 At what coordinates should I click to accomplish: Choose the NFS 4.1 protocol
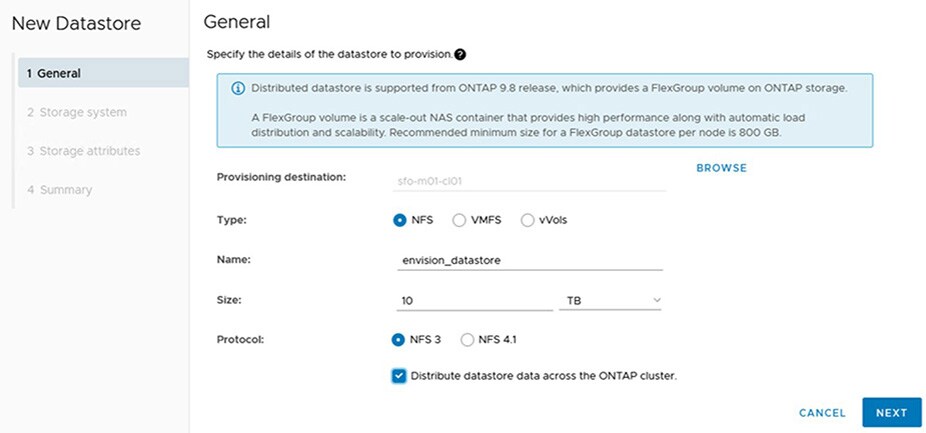tap(467, 340)
